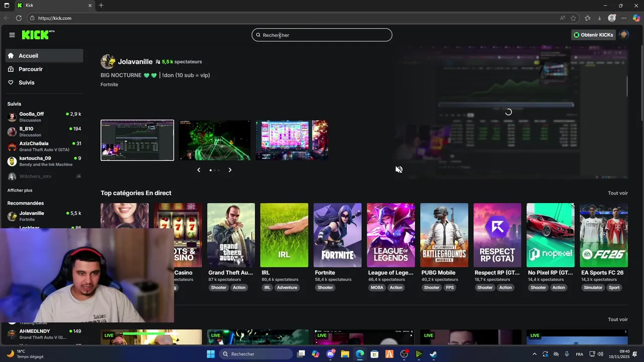Add page to favorites star icon

[x=573, y=18]
